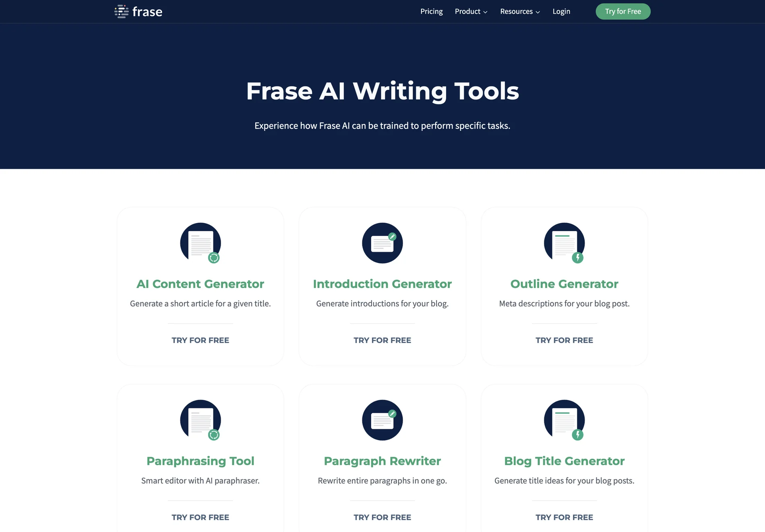Try Paragraph Rewriter for free

(x=382, y=518)
